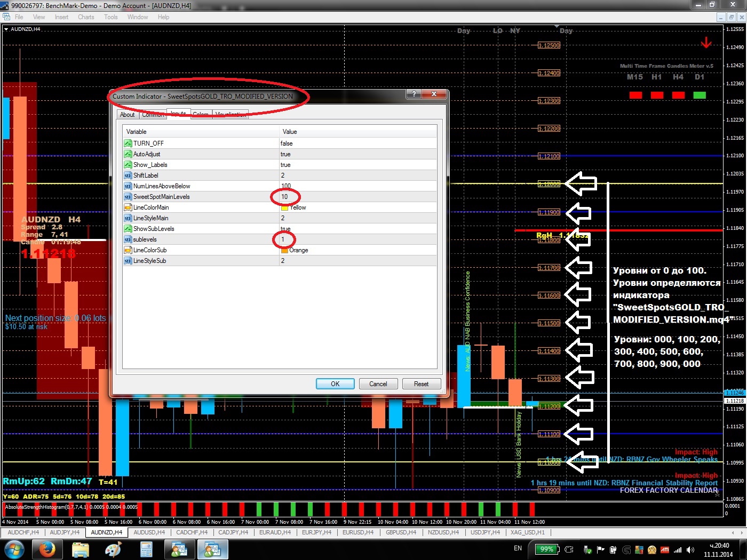This screenshot has height=560, width=747.
Task: Switch to the Common tab
Action: point(153,115)
